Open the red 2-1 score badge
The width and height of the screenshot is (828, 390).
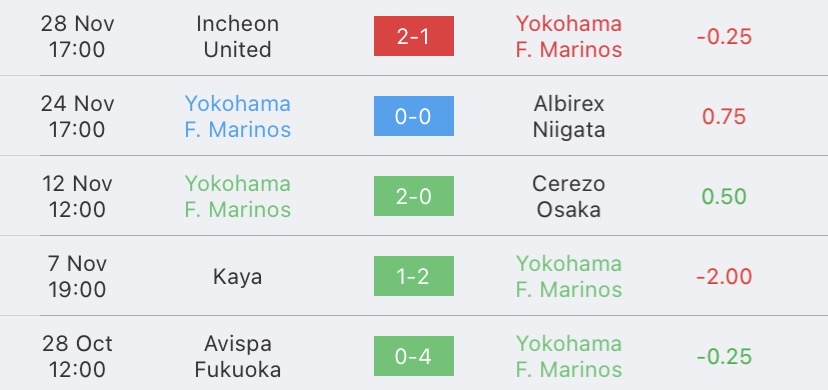coord(413,36)
